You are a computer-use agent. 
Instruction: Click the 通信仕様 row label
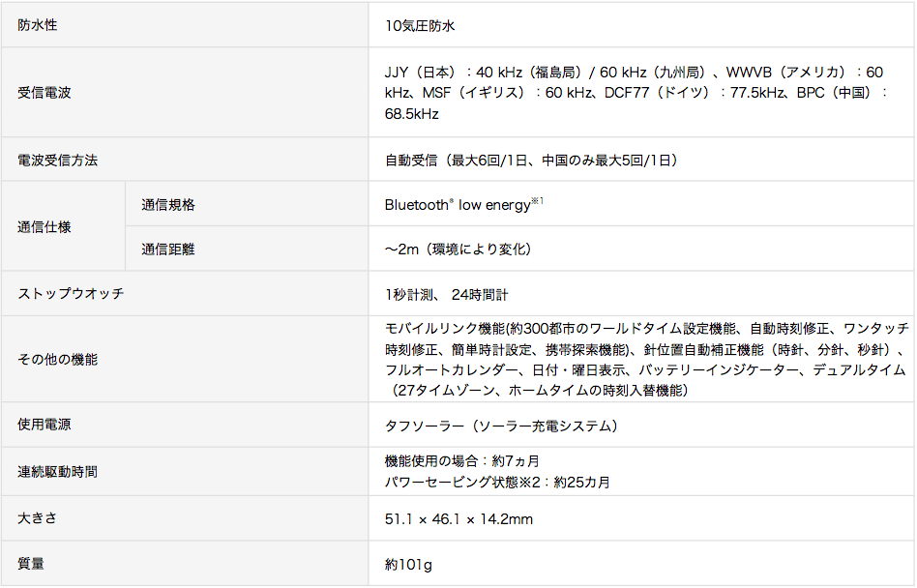(x=44, y=227)
